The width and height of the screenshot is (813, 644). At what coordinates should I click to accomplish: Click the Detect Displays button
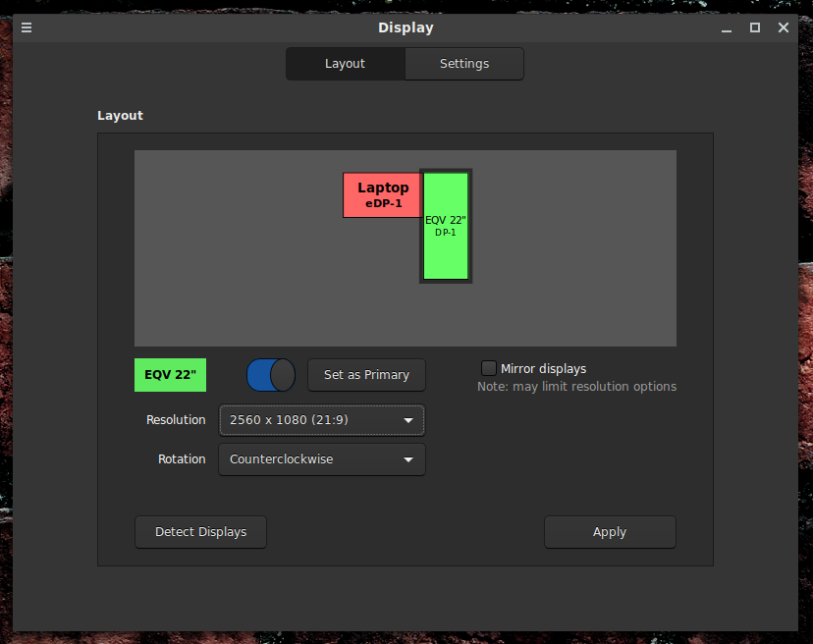point(200,532)
